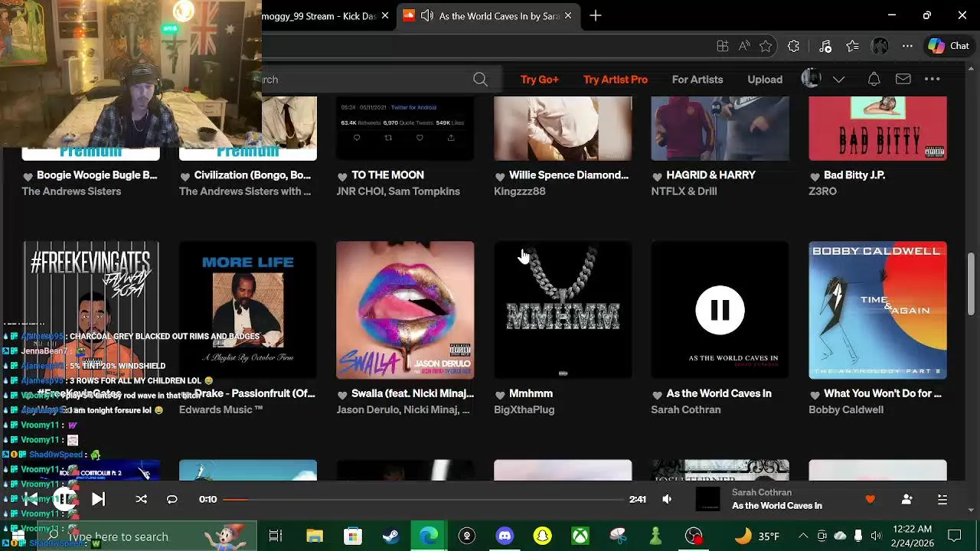Open Swalla lips artwork thumbnail
Viewport: 980px width, 551px height.
coord(405,310)
